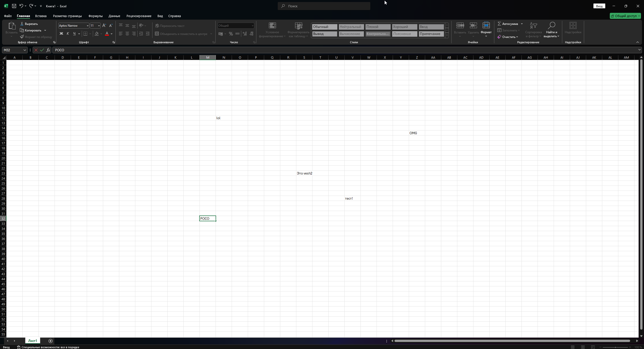644x349 pixels.
Task: Decrease font size icon
Action: tap(111, 26)
